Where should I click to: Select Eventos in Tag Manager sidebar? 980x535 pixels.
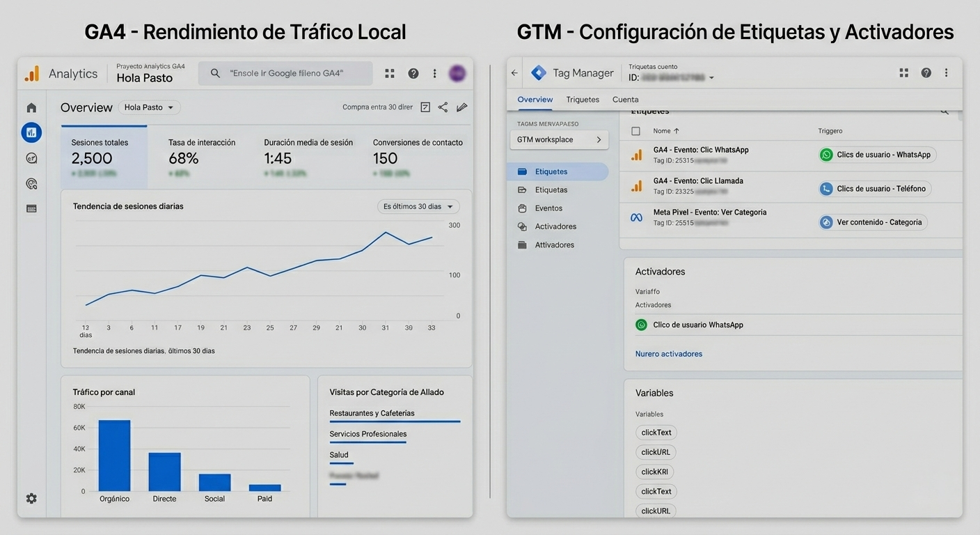click(x=548, y=208)
